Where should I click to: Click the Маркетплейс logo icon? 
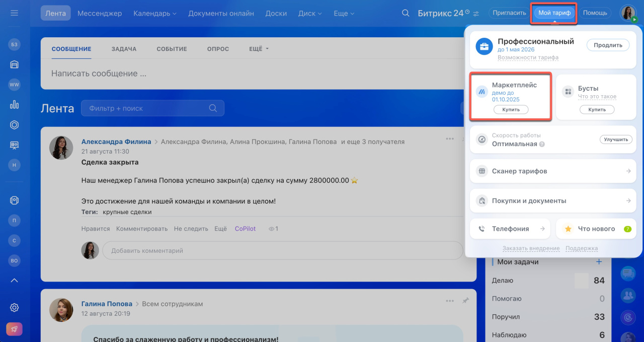click(x=481, y=92)
